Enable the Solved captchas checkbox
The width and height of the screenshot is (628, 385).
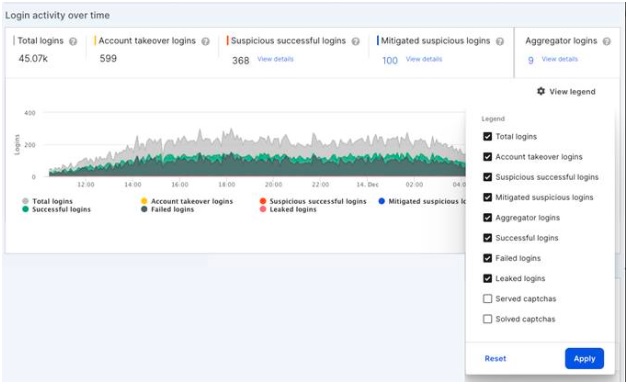487,319
